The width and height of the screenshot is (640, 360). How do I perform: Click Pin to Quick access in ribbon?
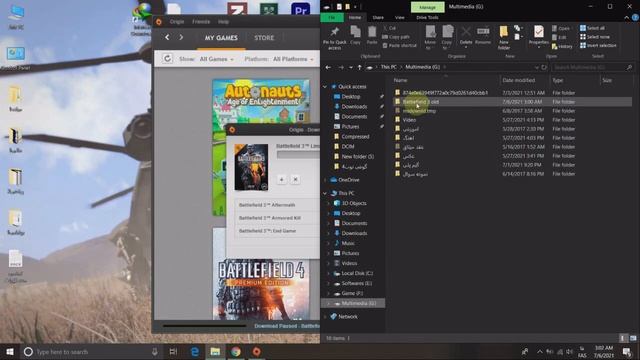[x=334, y=38]
